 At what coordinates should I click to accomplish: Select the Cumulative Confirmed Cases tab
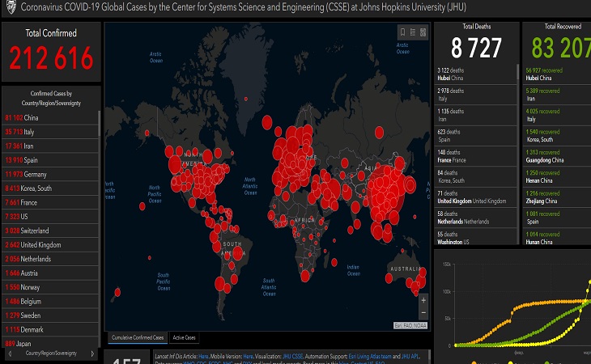137,337
